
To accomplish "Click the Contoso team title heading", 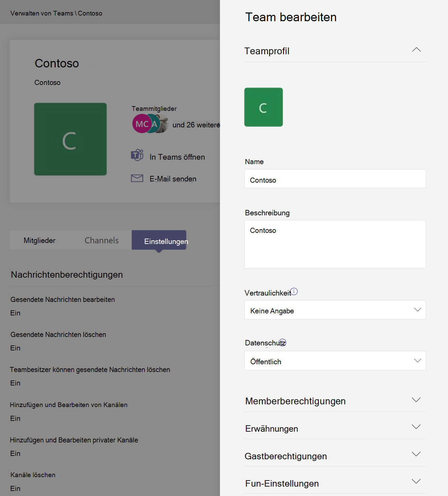I will pos(57,63).
